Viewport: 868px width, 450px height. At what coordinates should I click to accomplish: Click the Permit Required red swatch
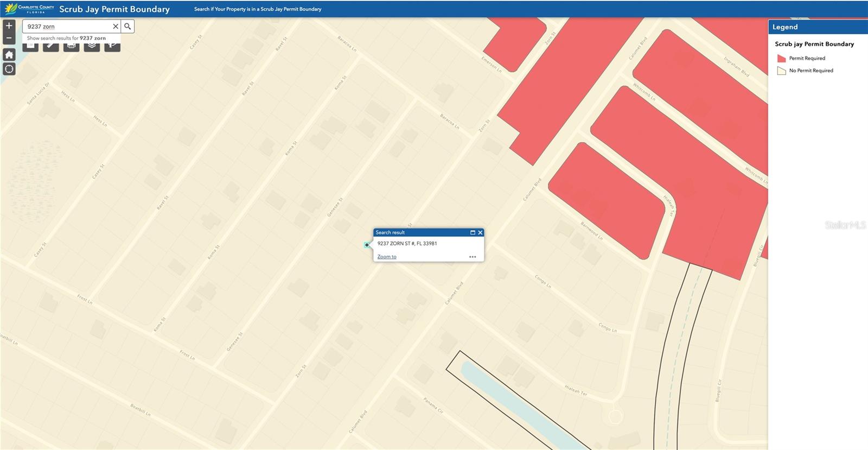pyautogui.click(x=781, y=58)
